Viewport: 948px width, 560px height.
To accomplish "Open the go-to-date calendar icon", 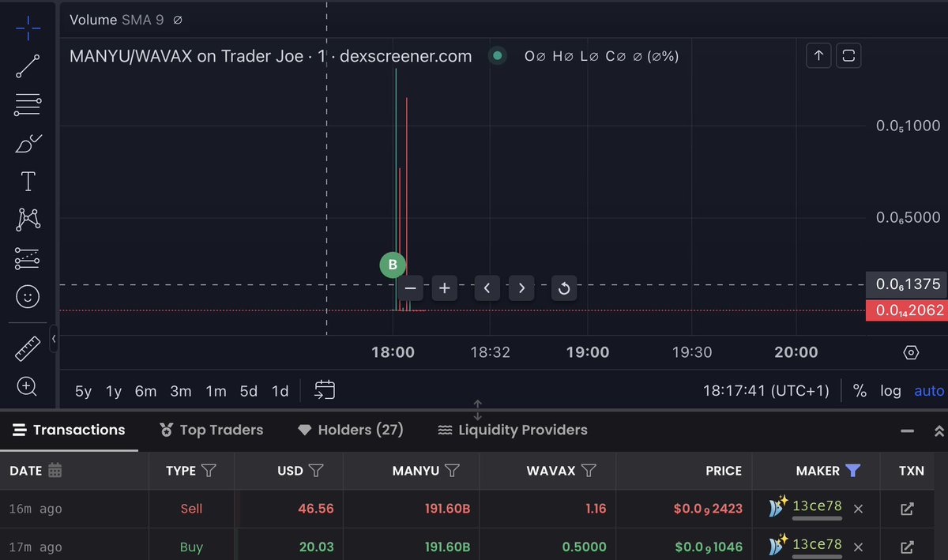I will click(325, 389).
